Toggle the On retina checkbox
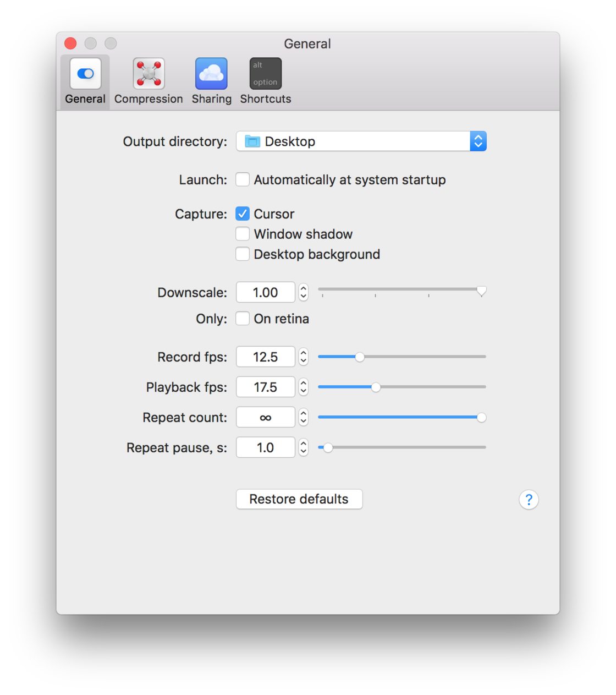The width and height of the screenshot is (616, 695). (243, 319)
